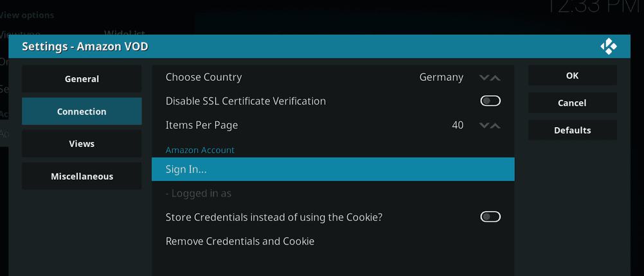This screenshot has height=276, width=644.
Task: Click the Kodi logo icon in title bar
Action: (x=608, y=47)
